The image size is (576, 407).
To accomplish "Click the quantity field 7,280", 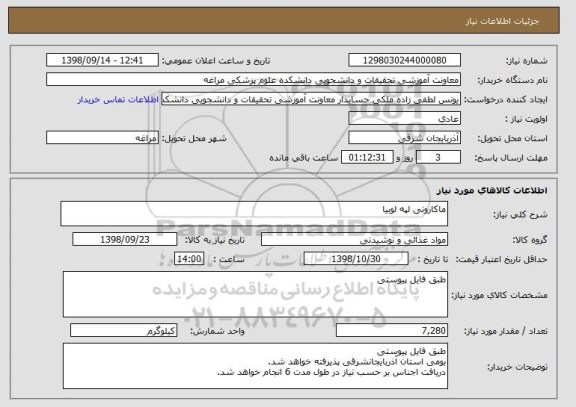I will pos(392,331).
